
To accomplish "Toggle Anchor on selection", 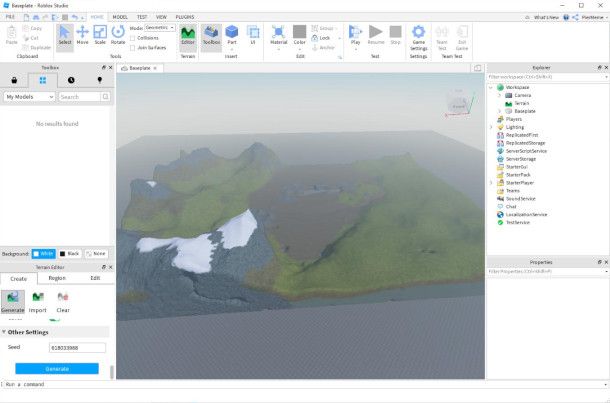I will click(323, 47).
